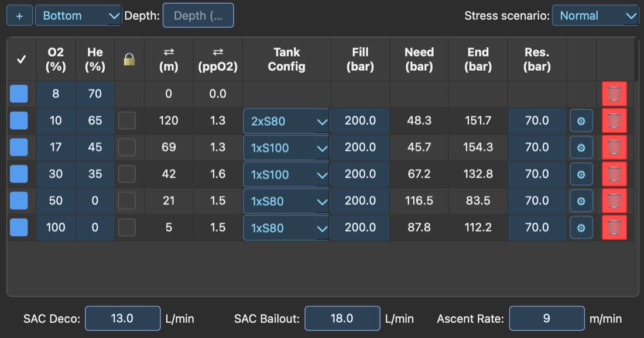Delete the 17/45 gas row
The image size is (644, 338).
[614, 147]
